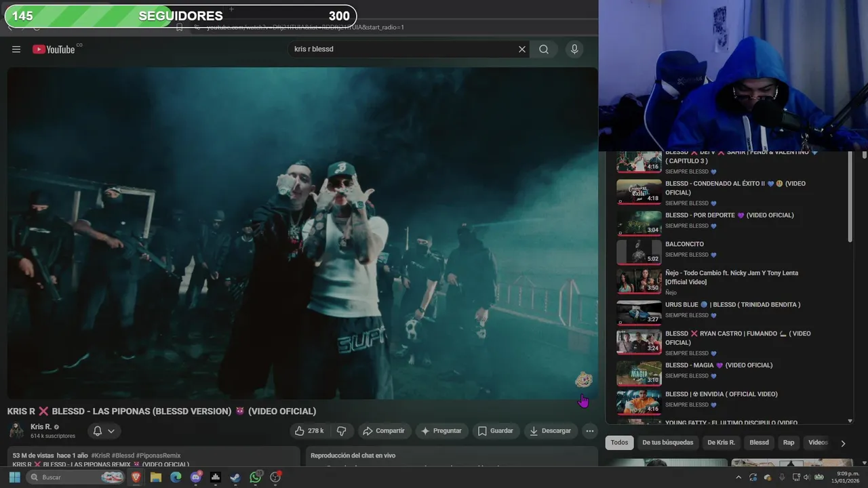The image size is (868, 488).
Task: Open 'Ñejo - Todo Cambio' title
Action: coord(732,277)
